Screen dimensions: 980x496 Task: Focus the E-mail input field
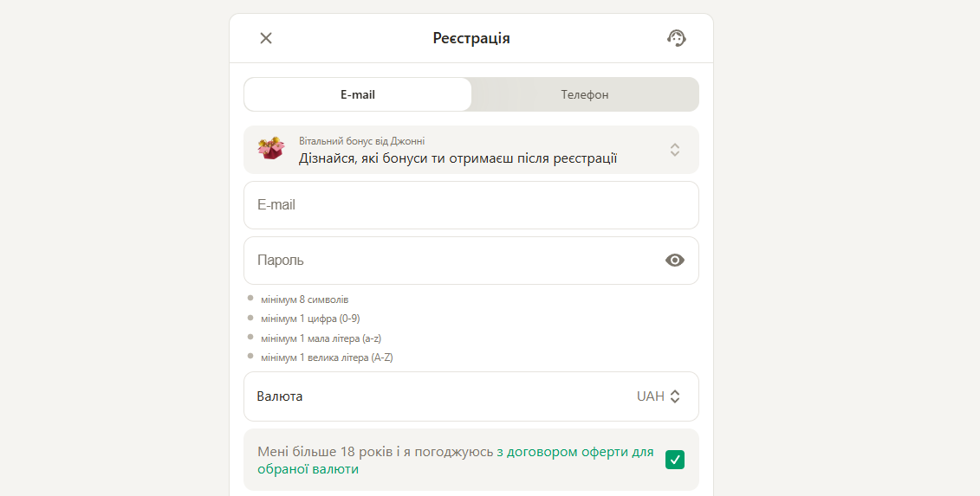click(x=471, y=205)
